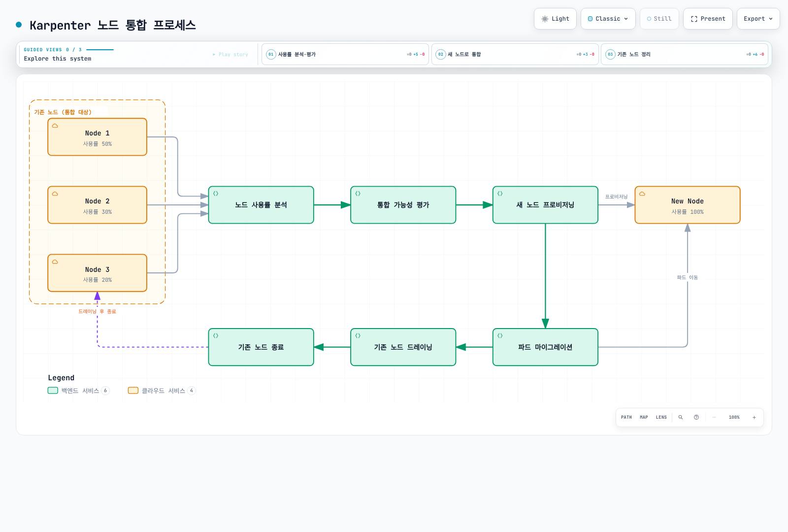788x532 pixels.
Task: Select the 새 노드 프로비저닝 node
Action: point(545,205)
